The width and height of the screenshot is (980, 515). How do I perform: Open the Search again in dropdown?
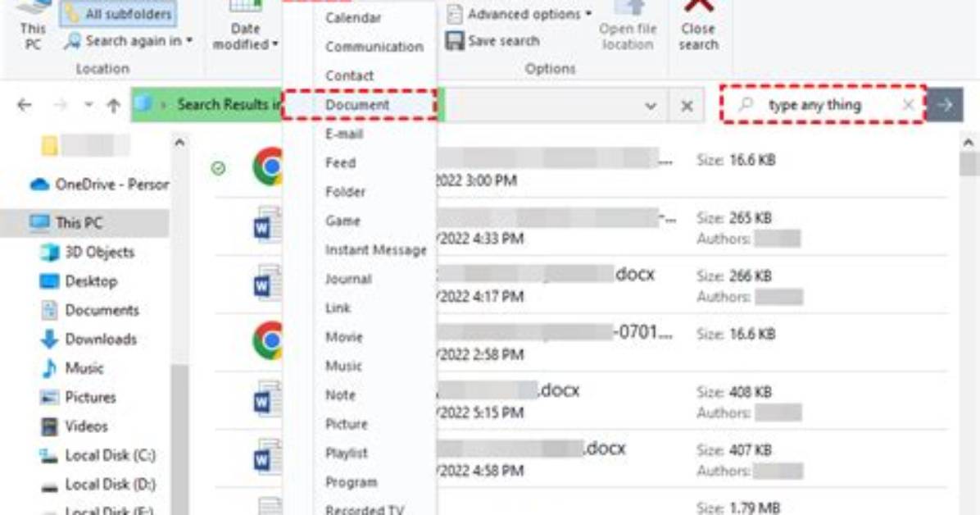coord(129,41)
